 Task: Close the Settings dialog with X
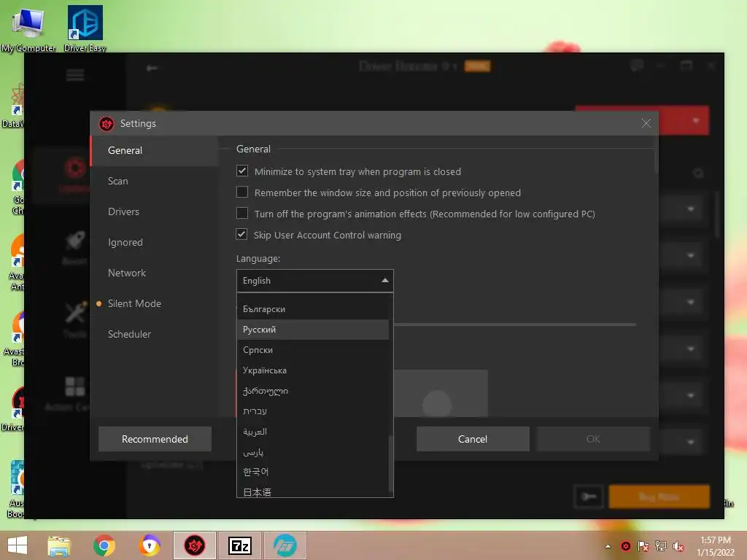point(646,123)
